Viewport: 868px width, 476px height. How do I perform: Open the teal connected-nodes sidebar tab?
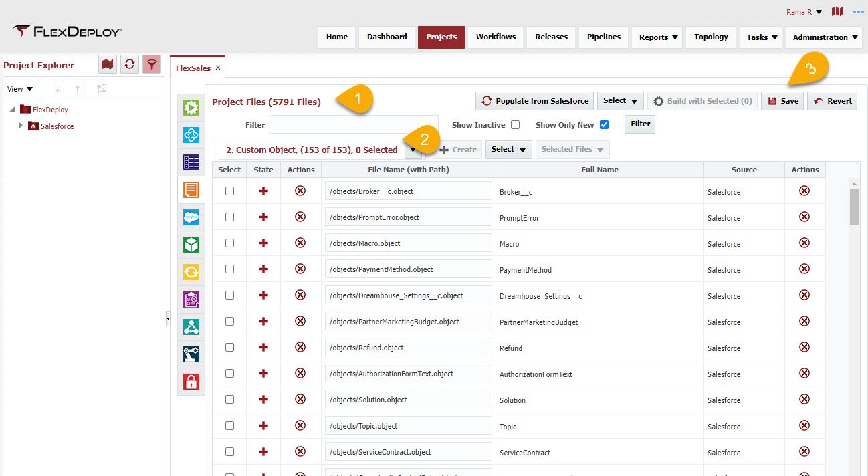click(x=191, y=327)
